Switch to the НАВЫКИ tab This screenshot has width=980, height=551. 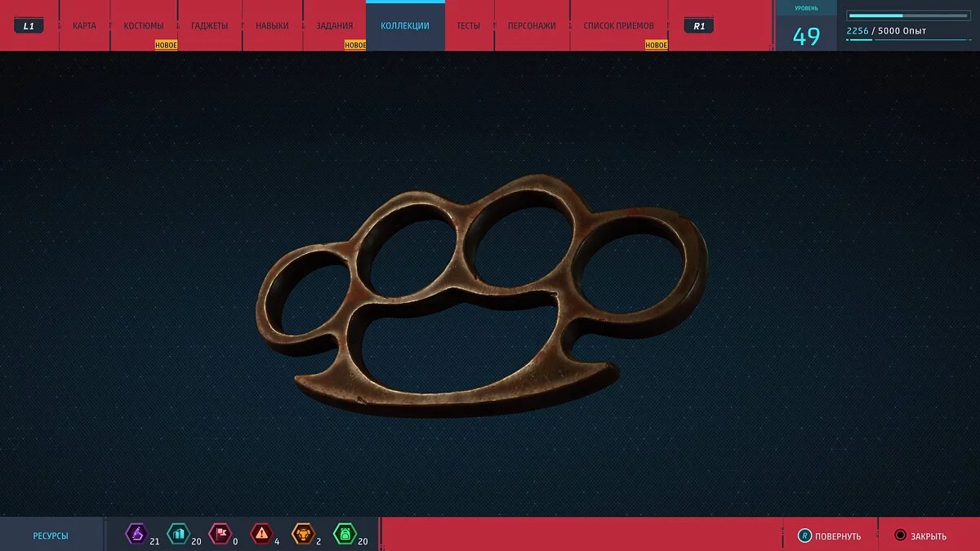pos(272,26)
